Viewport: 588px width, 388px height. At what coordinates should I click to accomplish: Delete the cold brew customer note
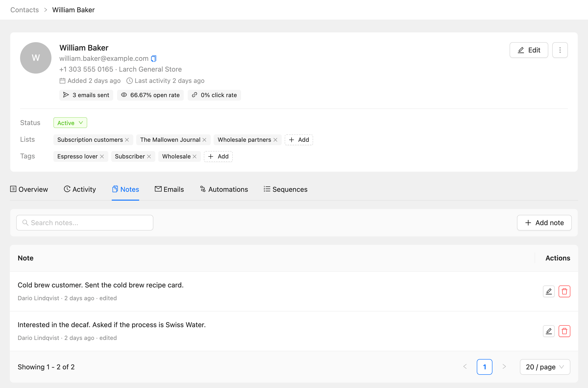564,291
